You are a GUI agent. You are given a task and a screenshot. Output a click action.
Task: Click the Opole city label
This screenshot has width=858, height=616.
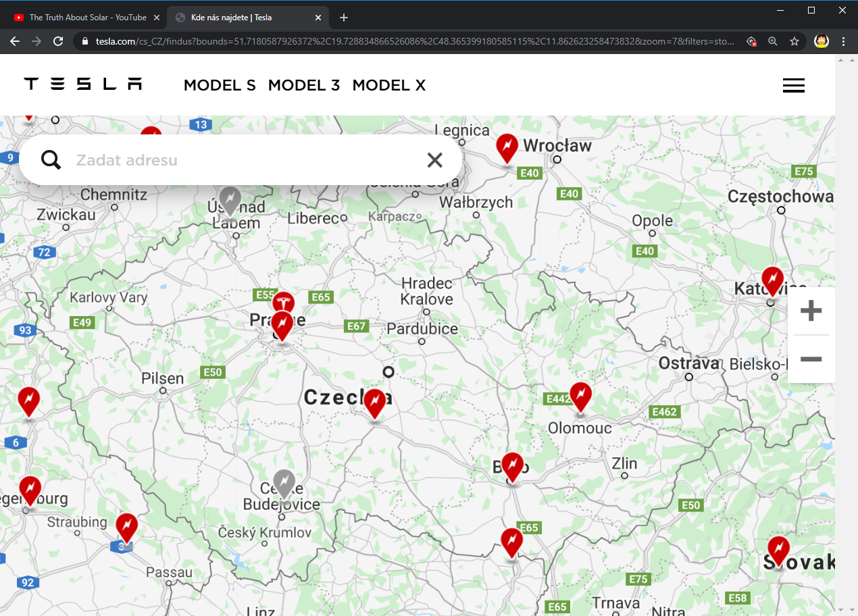click(653, 221)
